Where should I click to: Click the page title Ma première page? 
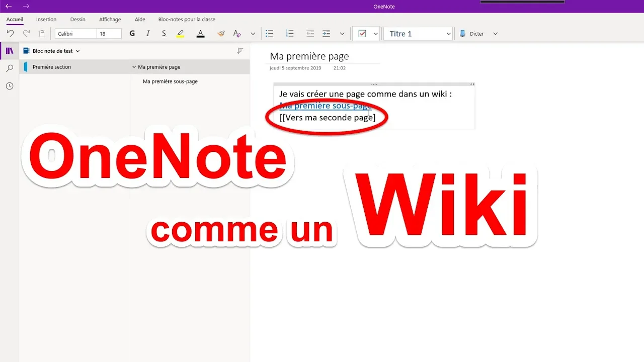pos(309,56)
